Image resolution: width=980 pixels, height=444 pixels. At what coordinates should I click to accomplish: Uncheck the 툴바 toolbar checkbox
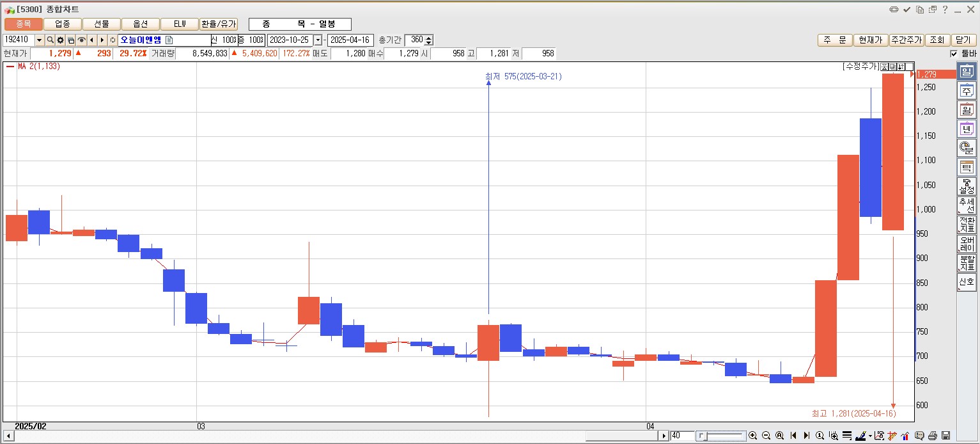pos(954,54)
